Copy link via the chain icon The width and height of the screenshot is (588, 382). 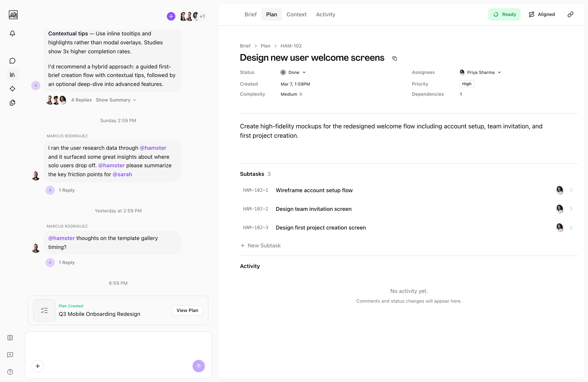click(x=570, y=14)
